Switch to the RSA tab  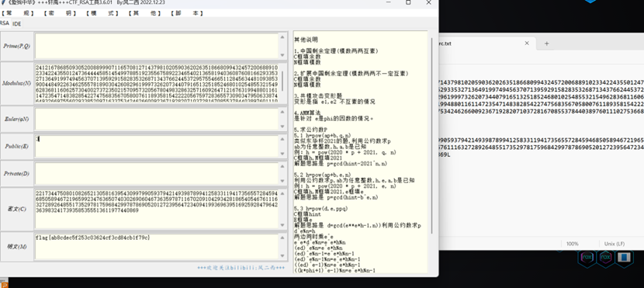click(5, 23)
